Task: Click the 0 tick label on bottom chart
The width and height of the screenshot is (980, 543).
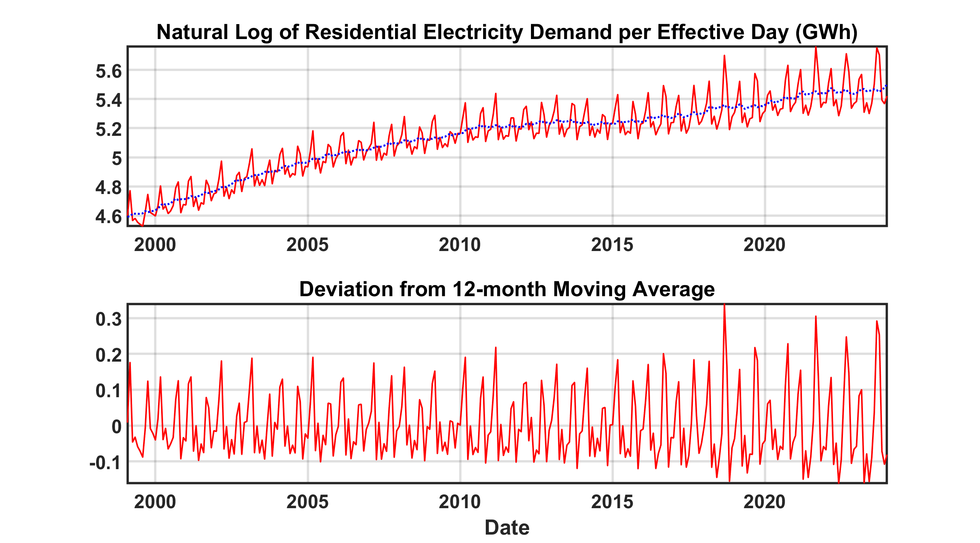Action: point(117,427)
